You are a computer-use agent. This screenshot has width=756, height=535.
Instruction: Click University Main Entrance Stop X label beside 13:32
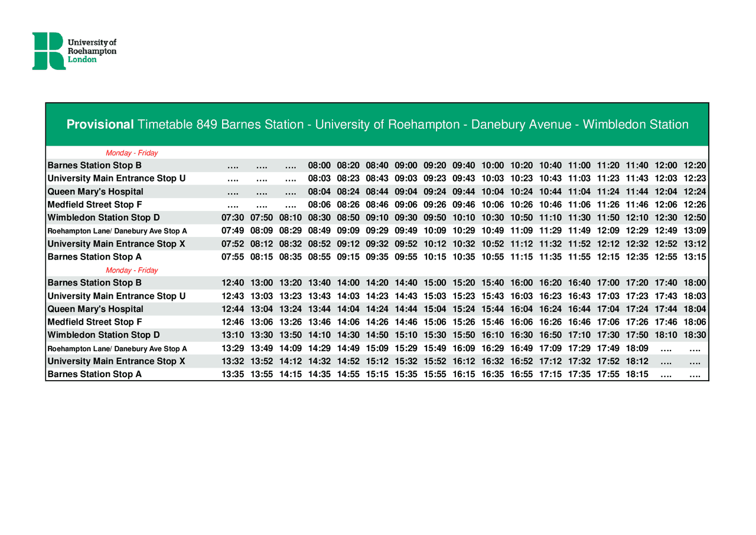(x=116, y=361)
